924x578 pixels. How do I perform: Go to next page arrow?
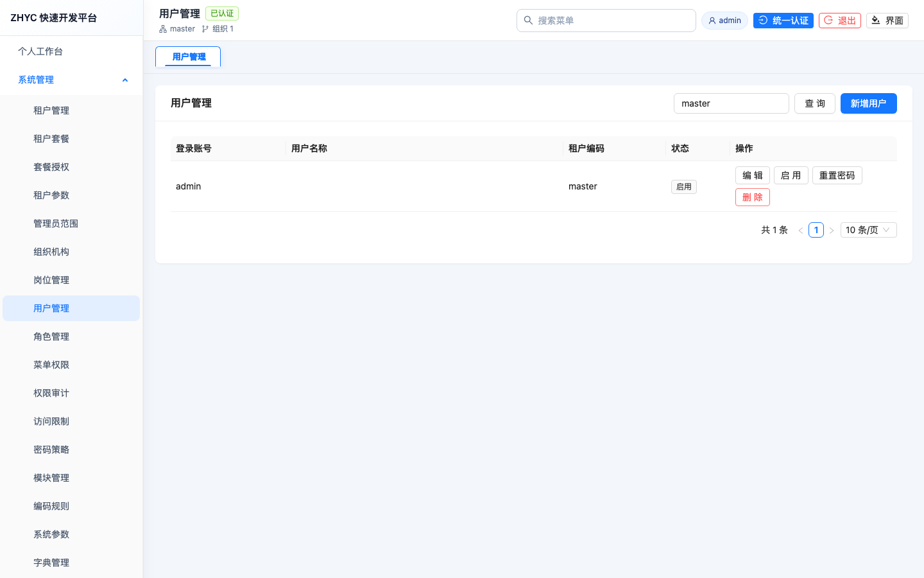[832, 230]
